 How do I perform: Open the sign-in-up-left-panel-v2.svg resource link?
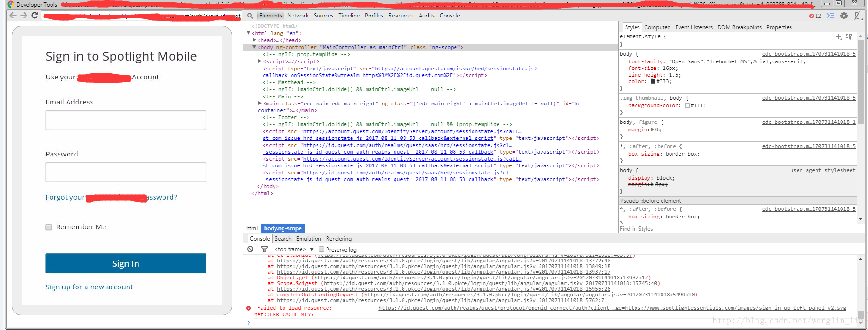coord(612,308)
